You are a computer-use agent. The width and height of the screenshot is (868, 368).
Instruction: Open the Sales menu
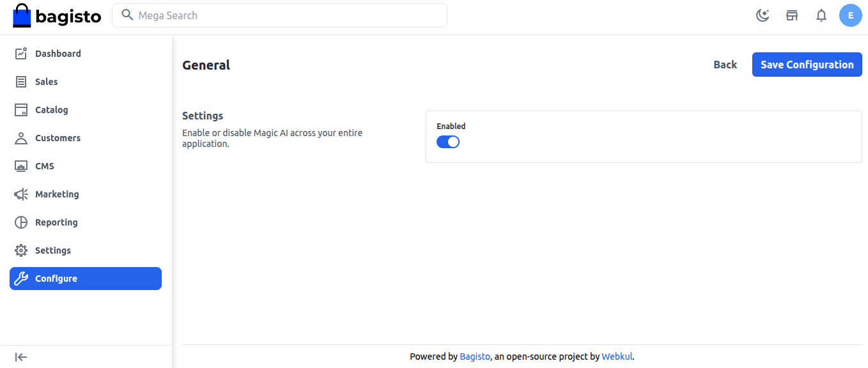click(46, 82)
